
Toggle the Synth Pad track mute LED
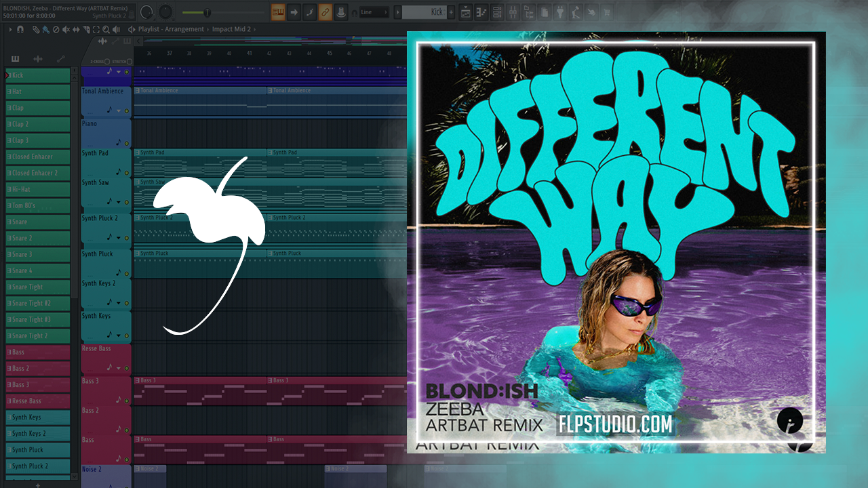126,172
